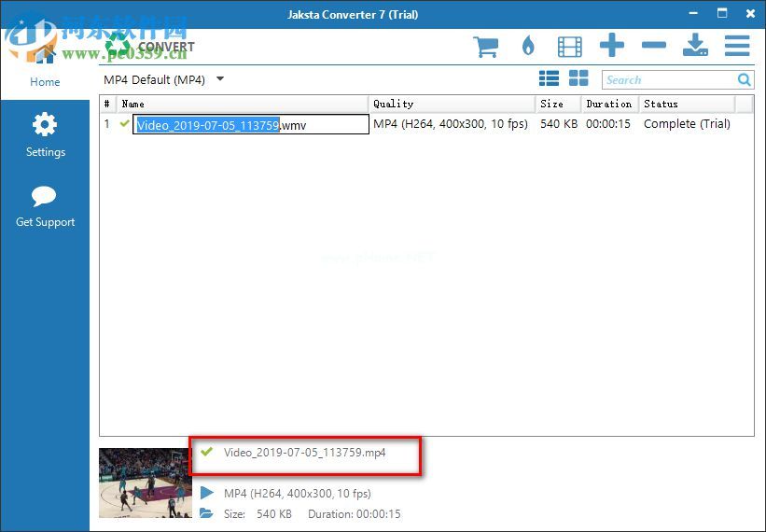Click the flame burn icon
Screen dimensions: 766x532
coord(528,46)
